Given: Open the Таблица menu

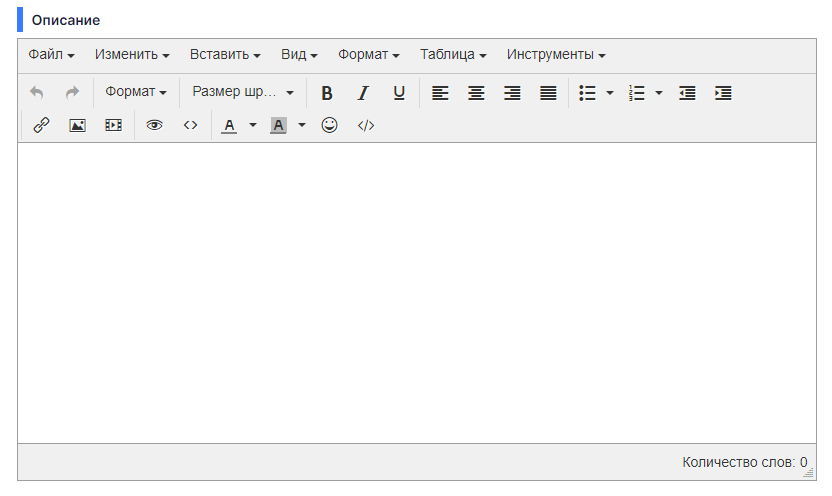Looking at the screenshot, I should 453,55.
